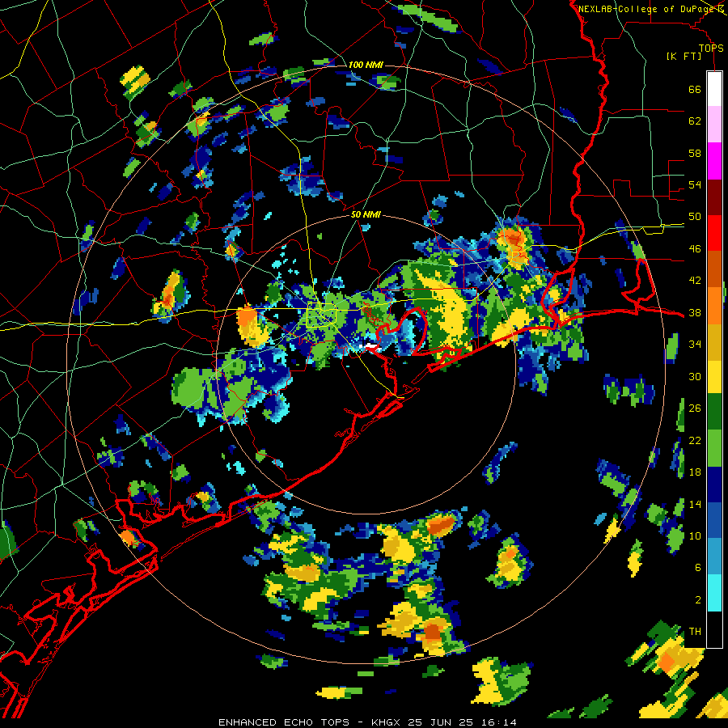Click the yellow legend swatch
This screenshot has width=728, height=728.
[x=714, y=376]
